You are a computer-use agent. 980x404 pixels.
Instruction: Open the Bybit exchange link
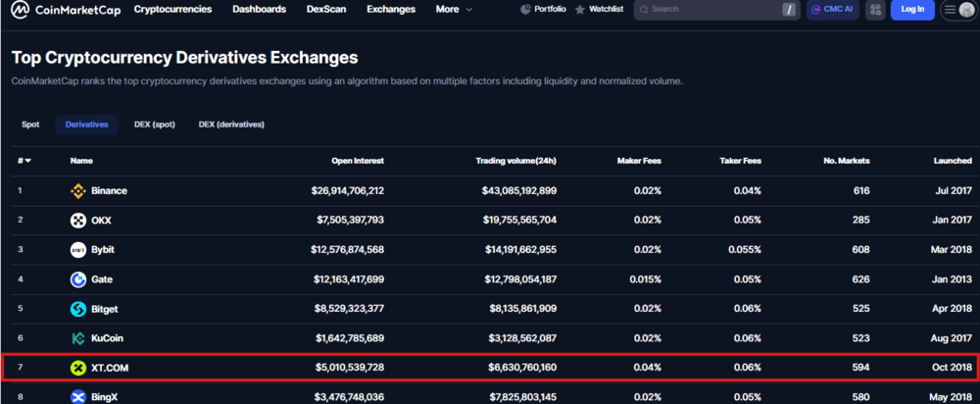pyautogui.click(x=103, y=249)
